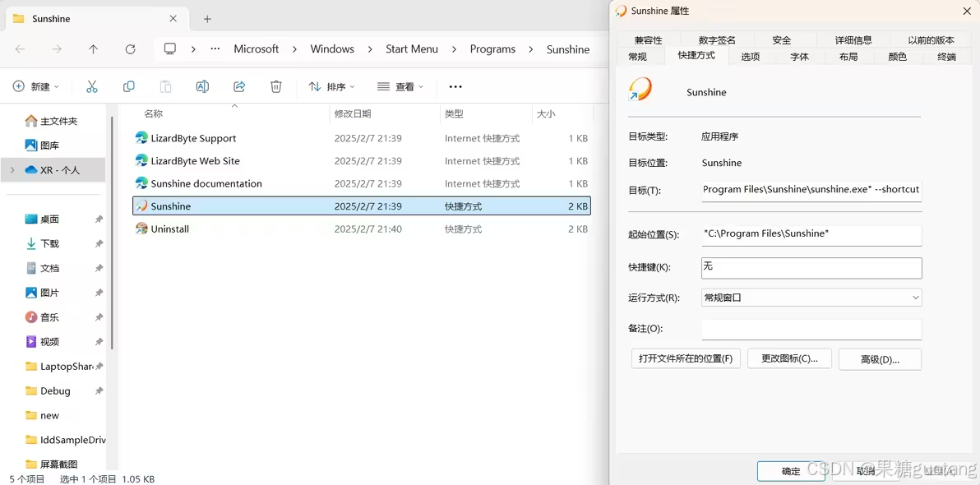This screenshot has height=485, width=980.
Task: Click the large Sunshine icon in properties
Action: (640, 90)
